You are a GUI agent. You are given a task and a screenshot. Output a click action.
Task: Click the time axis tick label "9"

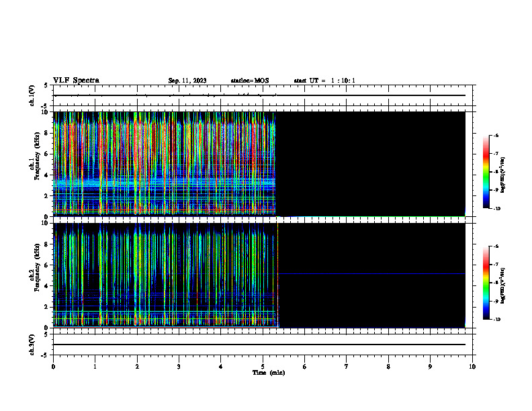click(x=430, y=367)
